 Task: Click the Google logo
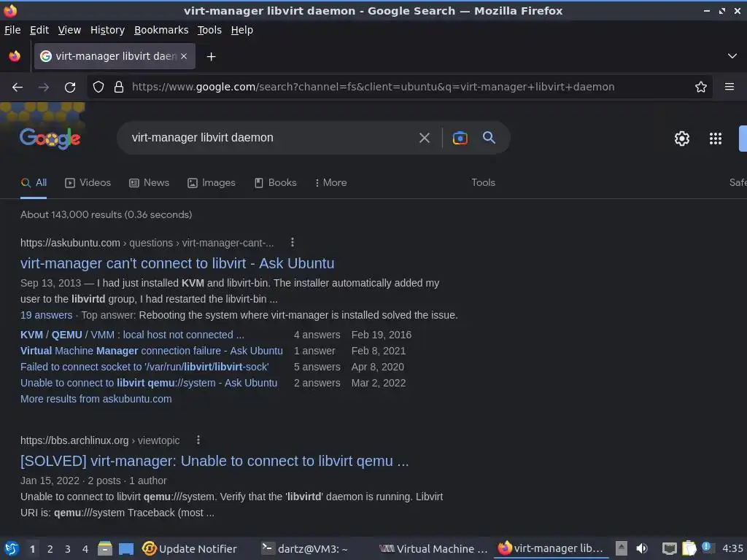click(50, 139)
